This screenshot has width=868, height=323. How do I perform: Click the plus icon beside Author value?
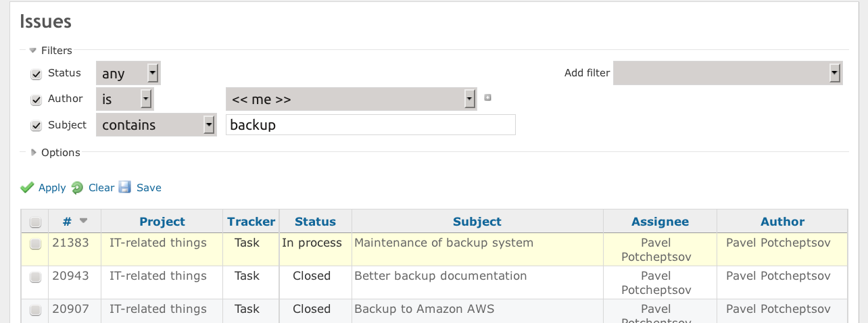(x=487, y=98)
